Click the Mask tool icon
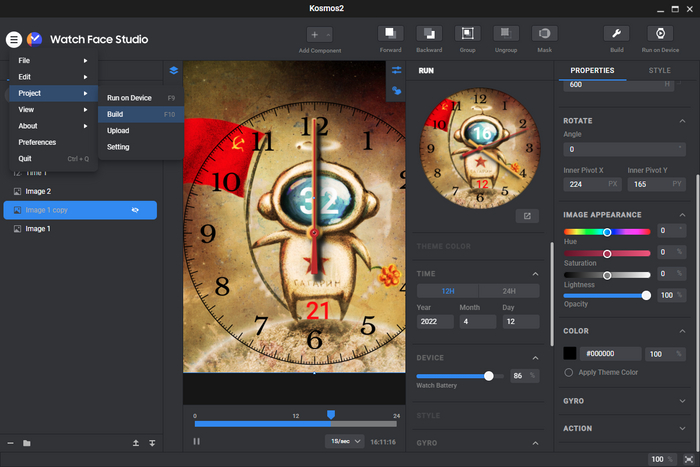Screen dimensions: 700x467 pyautogui.click(x=545, y=34)
